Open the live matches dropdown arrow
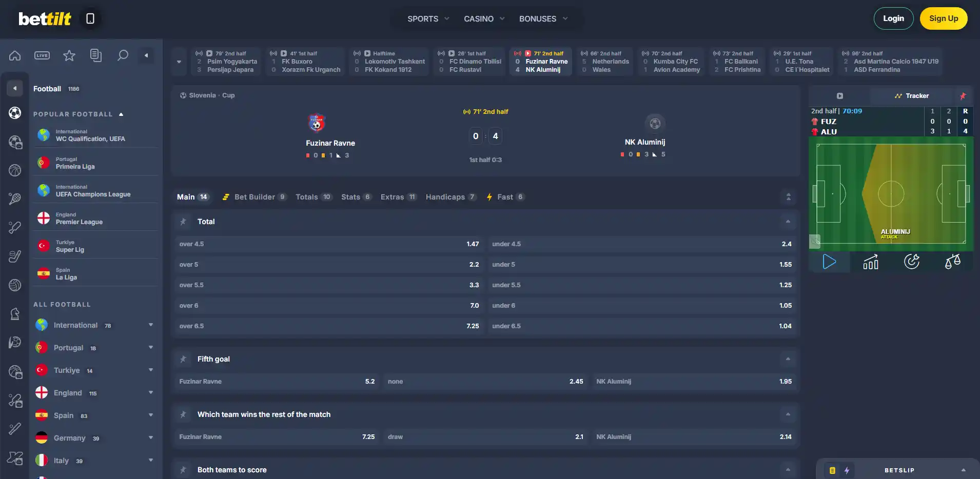Viewport: 980px width, 479px height. point(179,62)
